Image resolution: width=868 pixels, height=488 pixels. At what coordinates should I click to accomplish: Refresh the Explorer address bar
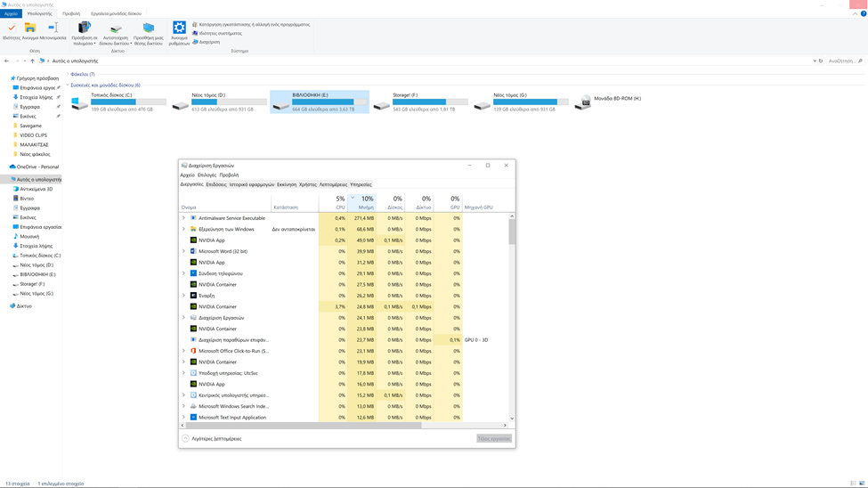[821, 61]
